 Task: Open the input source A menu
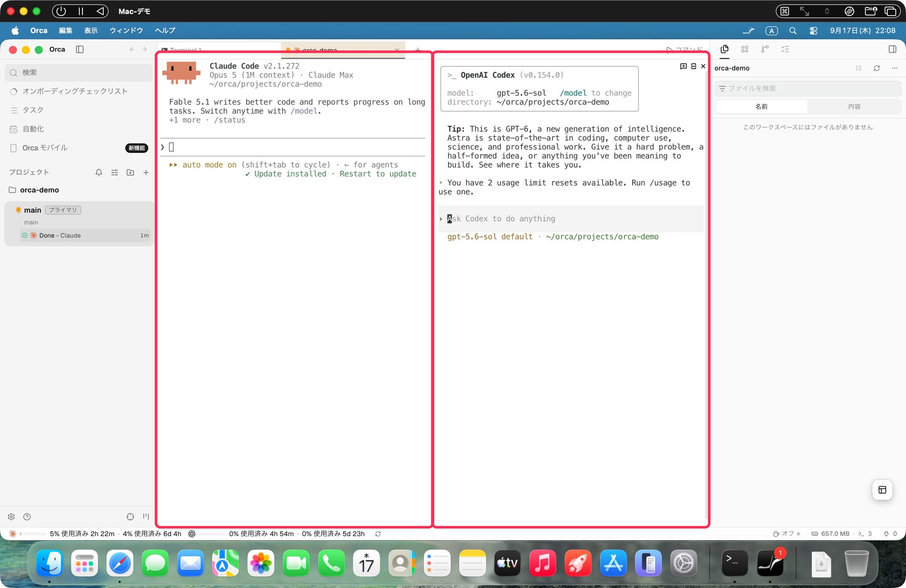coord(772,31)
